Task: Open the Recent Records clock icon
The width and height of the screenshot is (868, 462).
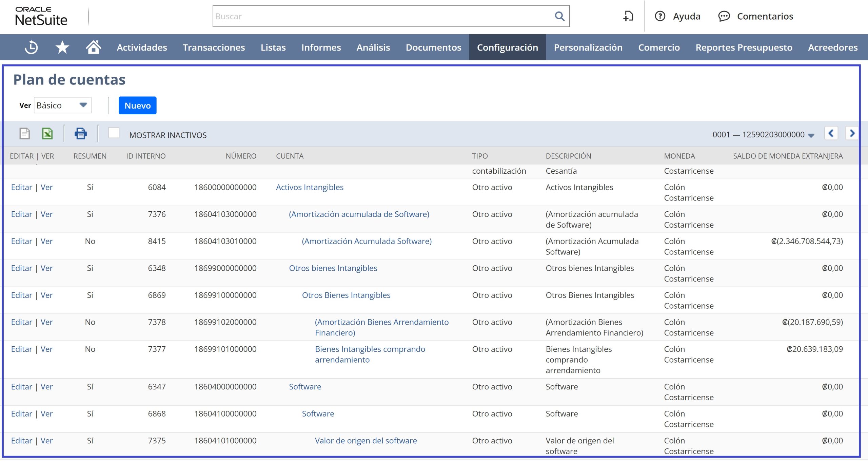Action: 31,47
